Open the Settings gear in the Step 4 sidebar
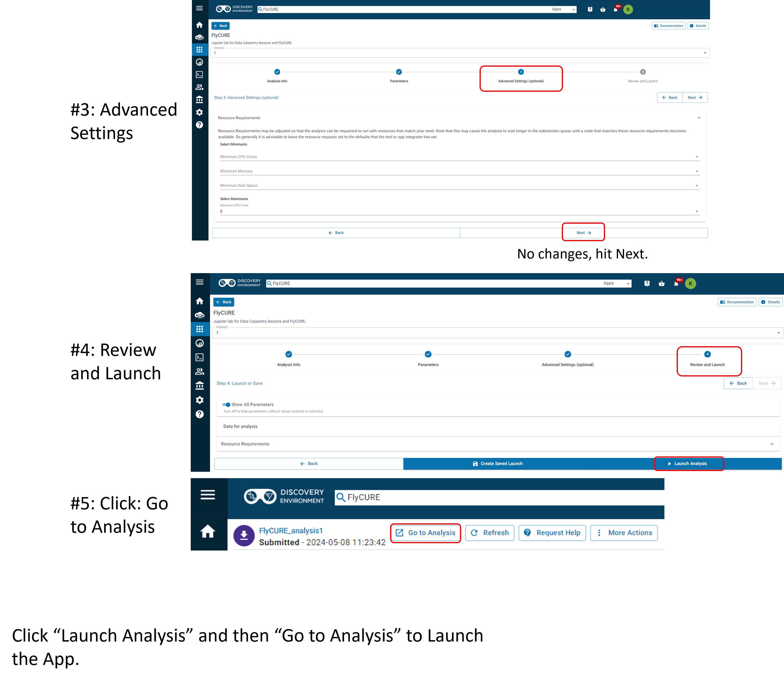This screenshot has width=784, height=682. pyautogui.click(x=200, y=400)
